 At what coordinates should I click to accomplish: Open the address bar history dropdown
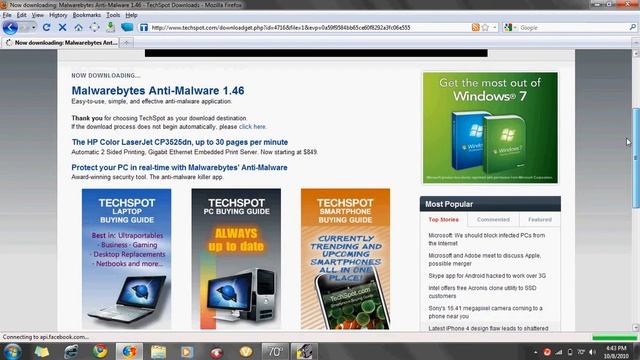[495, 27]
